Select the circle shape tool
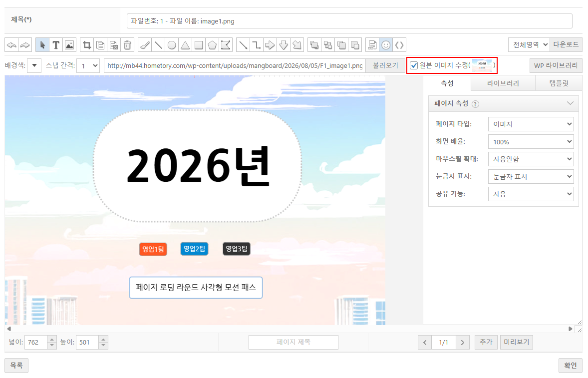The image size is (588, 378). click(x=172, y=45)
